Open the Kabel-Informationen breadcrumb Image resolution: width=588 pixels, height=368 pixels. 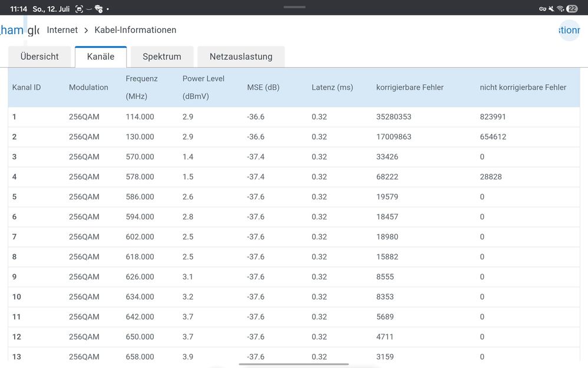(136, 30)
